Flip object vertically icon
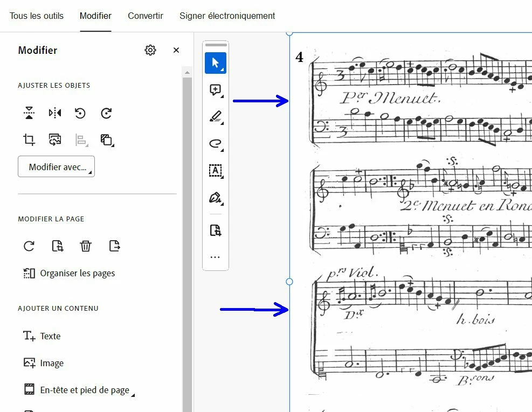 click(x=29, y=113)
